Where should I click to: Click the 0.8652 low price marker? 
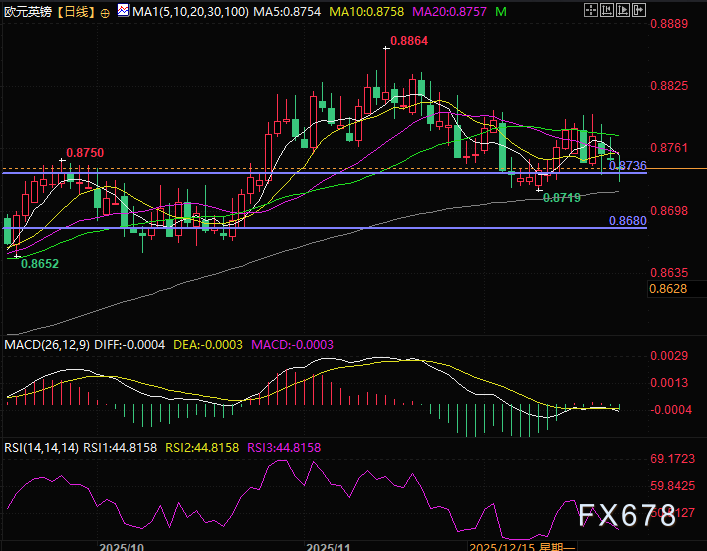click(x=40, y=262)
